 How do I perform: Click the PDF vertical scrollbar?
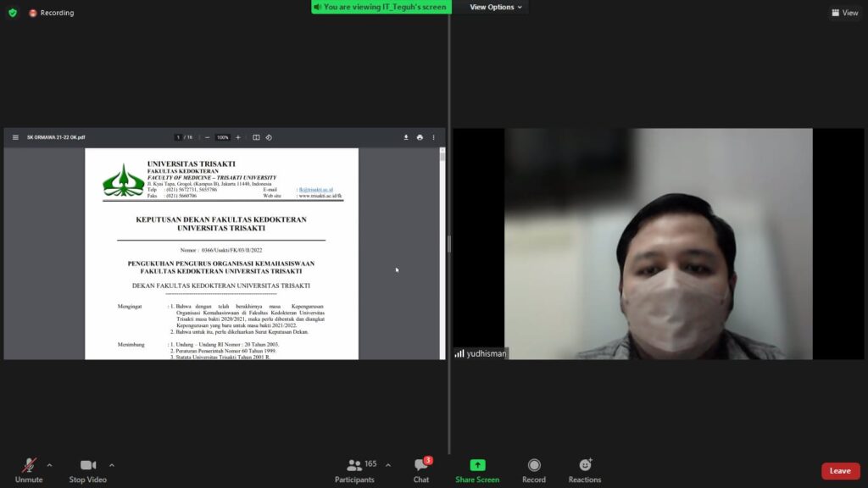pyautogui.click(x=442, y=253)
